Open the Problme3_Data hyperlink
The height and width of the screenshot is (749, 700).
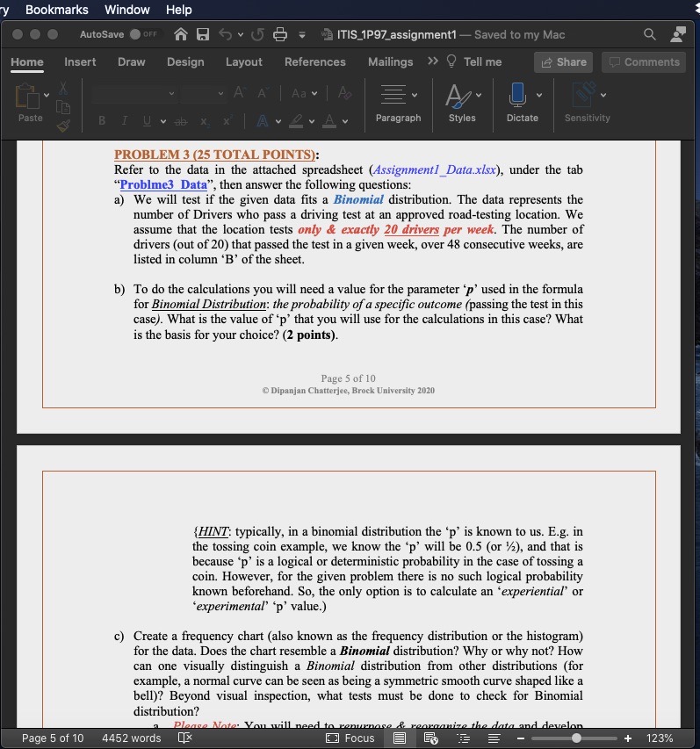click(x=163, y=185)
